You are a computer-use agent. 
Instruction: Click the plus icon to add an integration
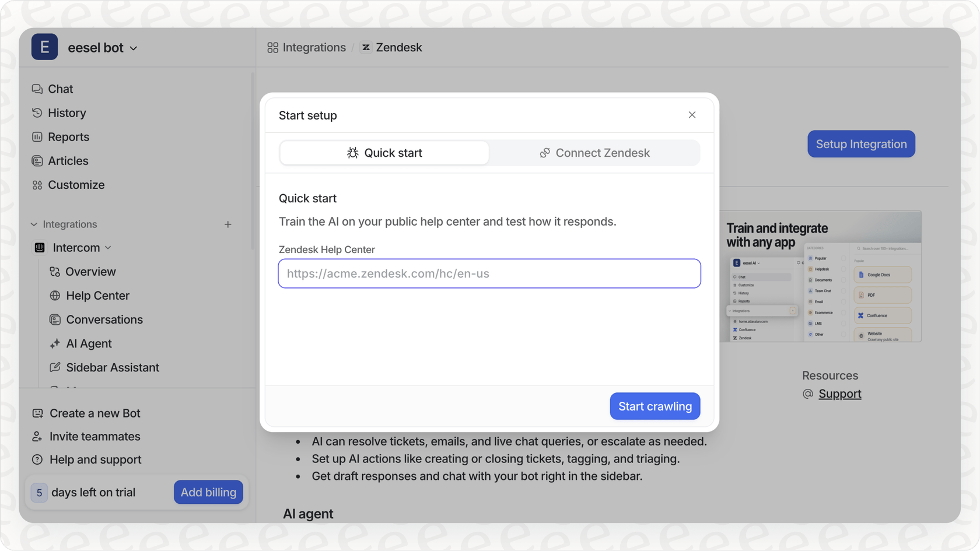click(228, 224)
